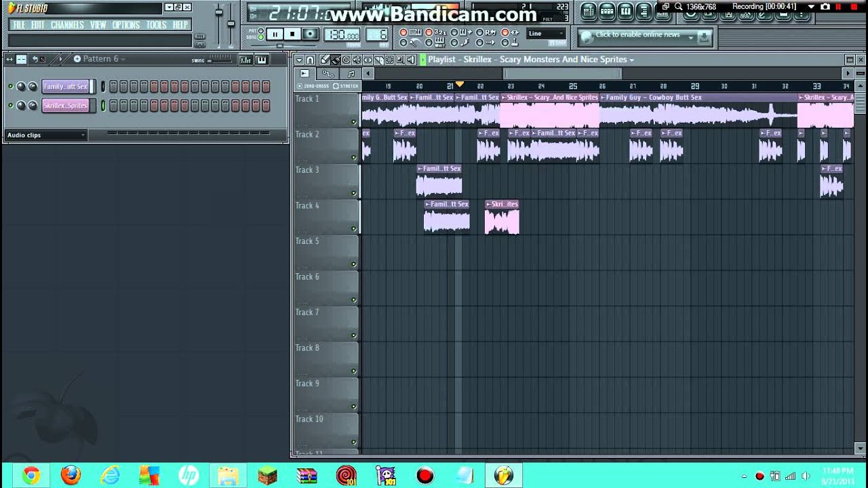This screenshot has height=488, width=868.
Task: Enable the STRETCH option
Action: point(346,86)
